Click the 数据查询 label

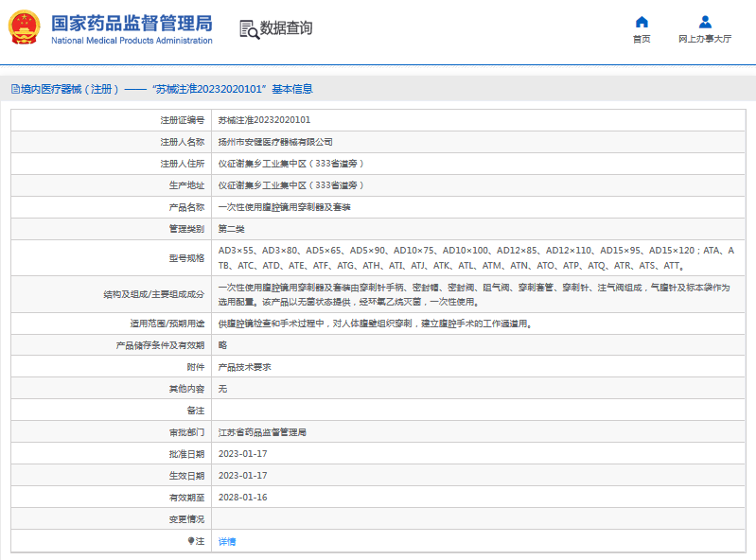tap(286, 28)
